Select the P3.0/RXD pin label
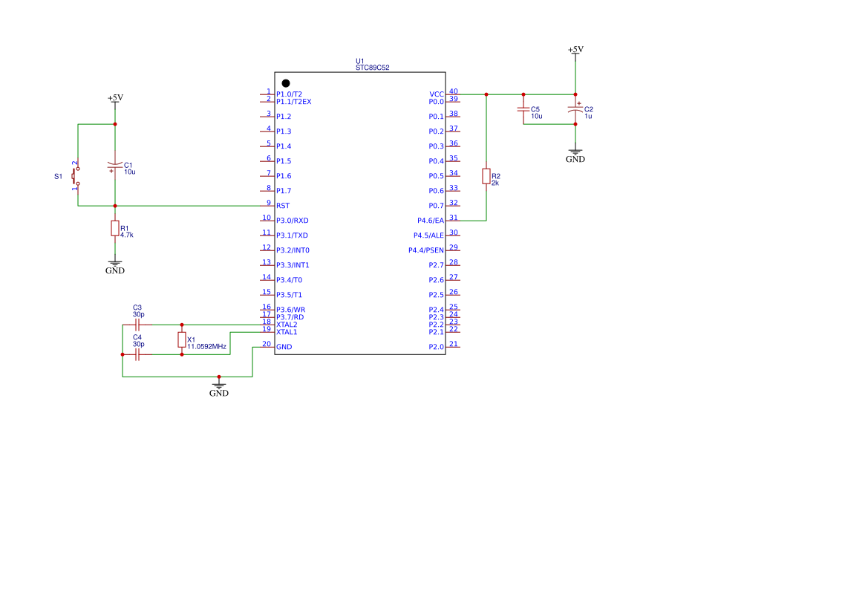Image resolution: width=868 pixels, height=615 pixels. tap(292, 221)
